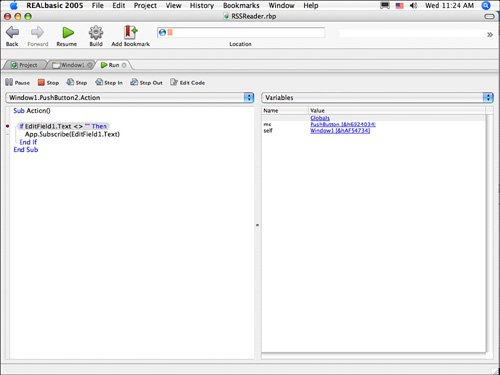This screenshot has height=375, width=500.
Task: Resume execution with the green play icon
Action: [68, 32]
